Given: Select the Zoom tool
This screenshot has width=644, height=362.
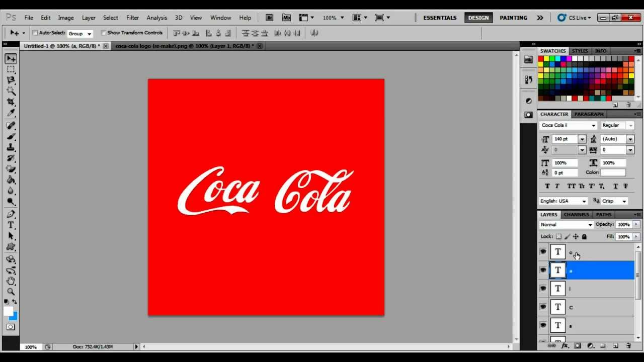Looking at the screenshot, I should coord(11,292).
